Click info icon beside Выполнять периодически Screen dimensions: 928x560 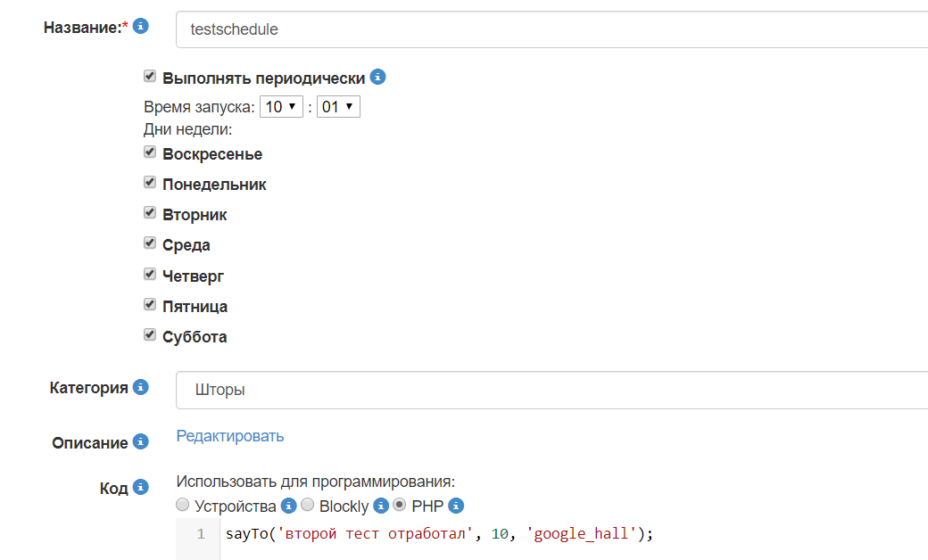click(x=377, y=77)
